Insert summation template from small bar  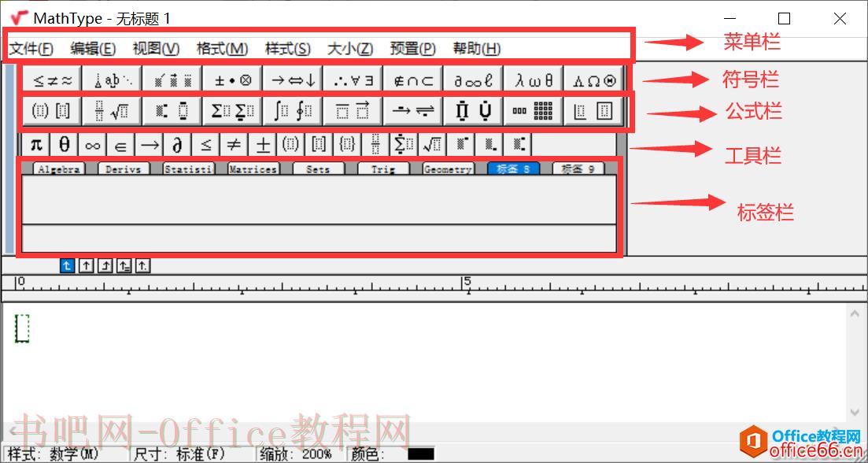click(404, 145)
